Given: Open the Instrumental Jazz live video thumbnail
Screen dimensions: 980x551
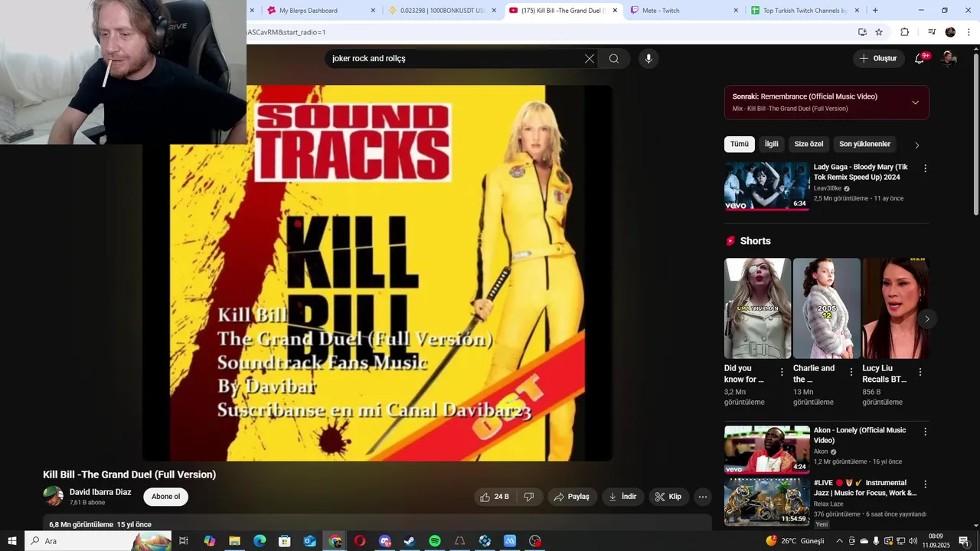Looking at the screenshot, I should [766, 502].
